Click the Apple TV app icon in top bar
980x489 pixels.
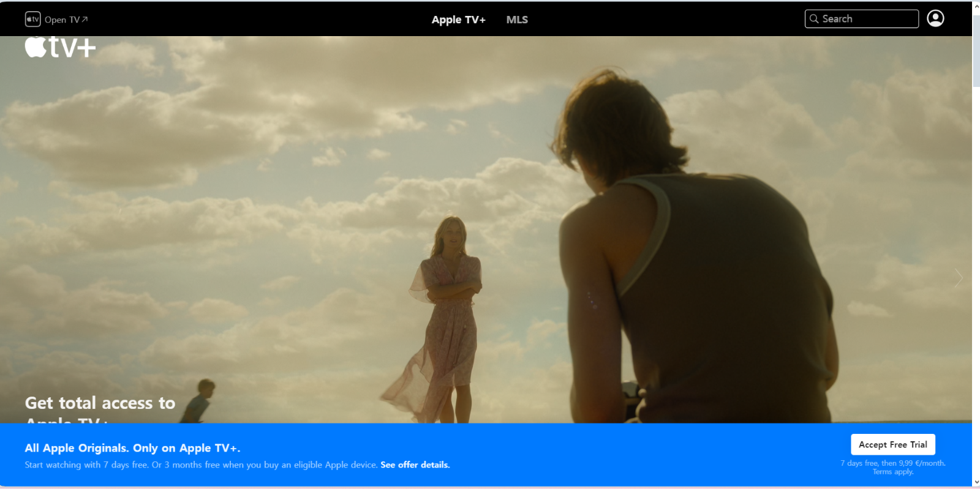click(x=32, y=20)
